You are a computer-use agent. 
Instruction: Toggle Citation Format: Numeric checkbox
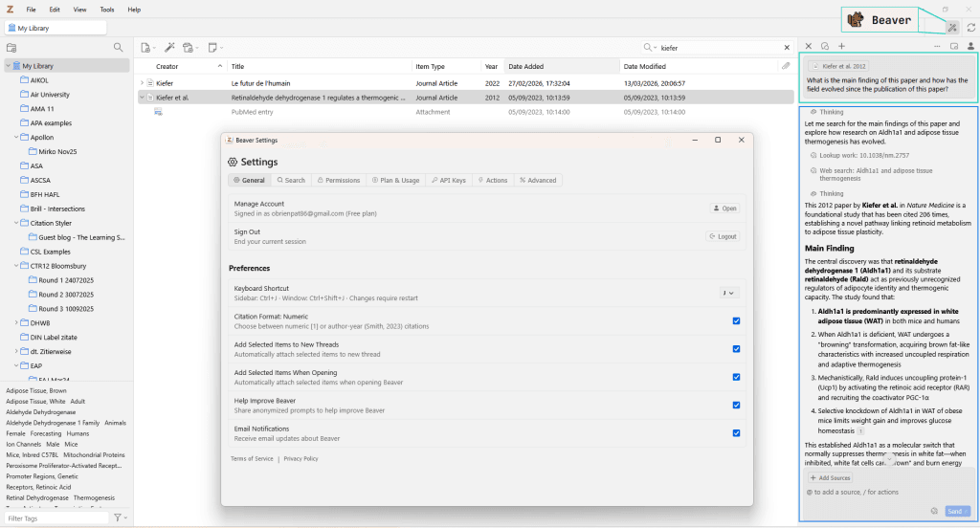coord(736,320)
